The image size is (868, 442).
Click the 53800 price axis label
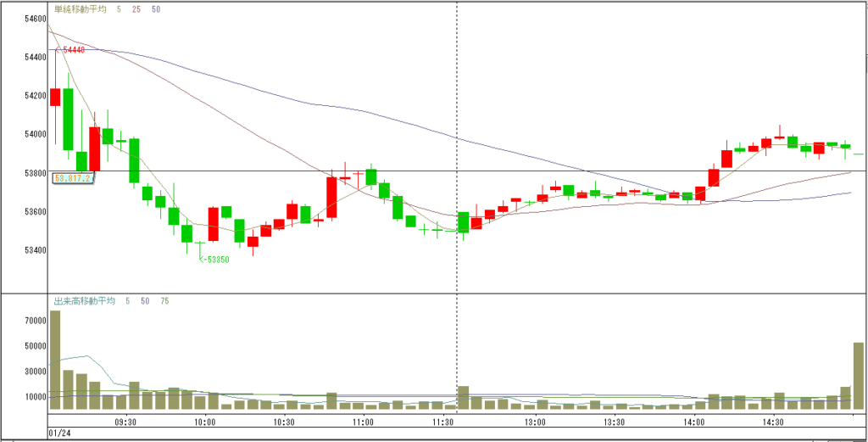point(36,173)
